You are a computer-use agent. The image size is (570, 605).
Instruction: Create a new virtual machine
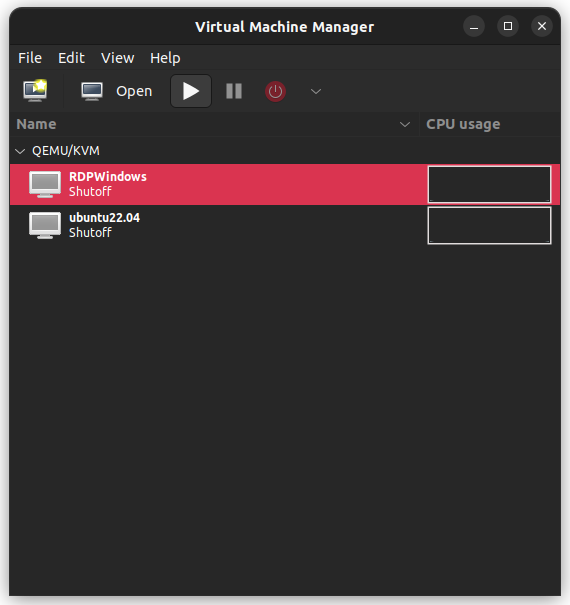tap(35, 91)
